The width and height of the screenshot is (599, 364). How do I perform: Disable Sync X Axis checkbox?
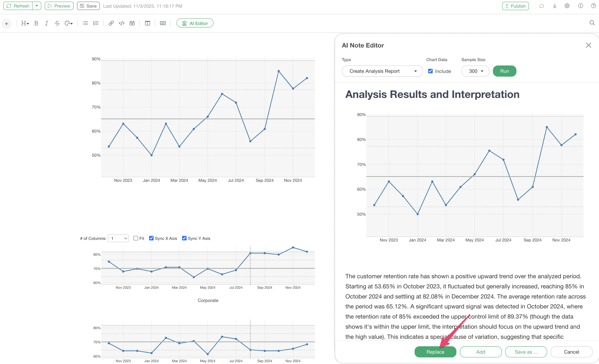[x=151, y=238]
